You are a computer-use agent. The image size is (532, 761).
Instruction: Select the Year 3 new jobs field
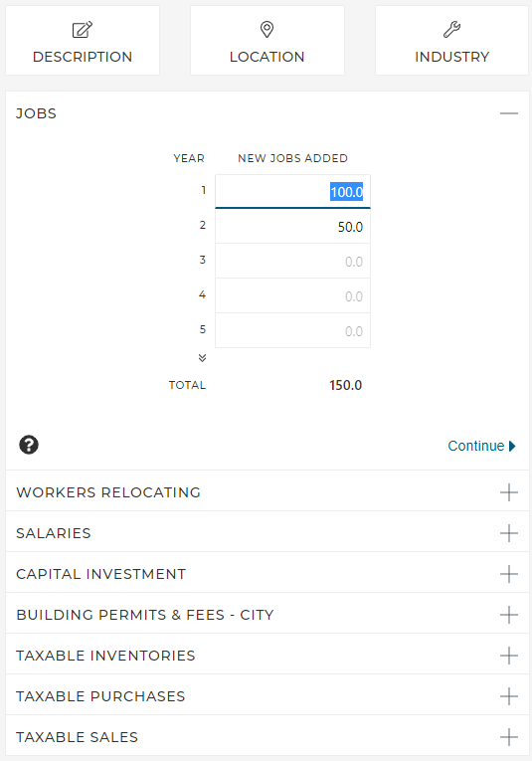pyautogui.click(x=293, y=261)
